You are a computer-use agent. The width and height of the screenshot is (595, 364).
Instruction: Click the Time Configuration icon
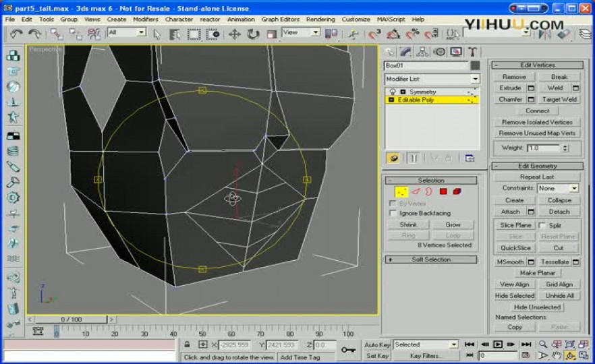click(x=526, y=355)
